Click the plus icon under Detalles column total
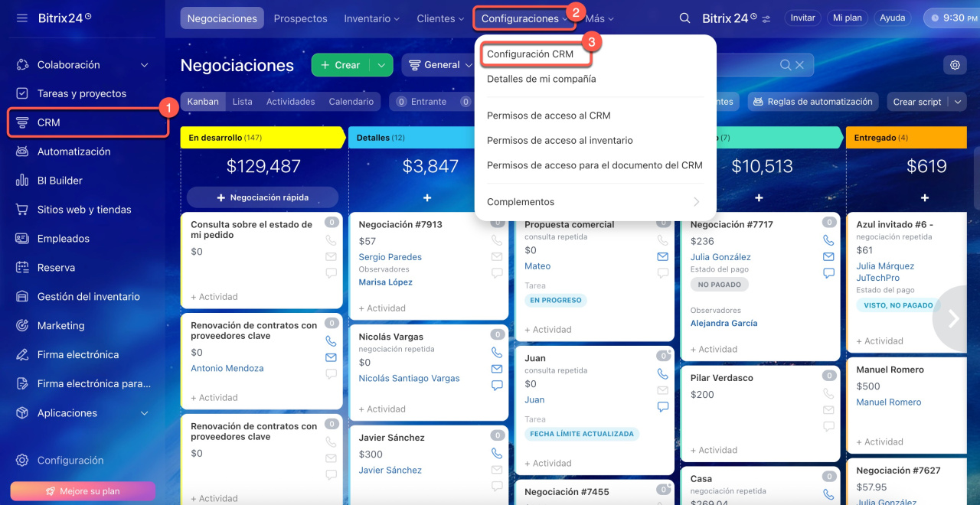 pyautogui.click(x=427, y=197)
